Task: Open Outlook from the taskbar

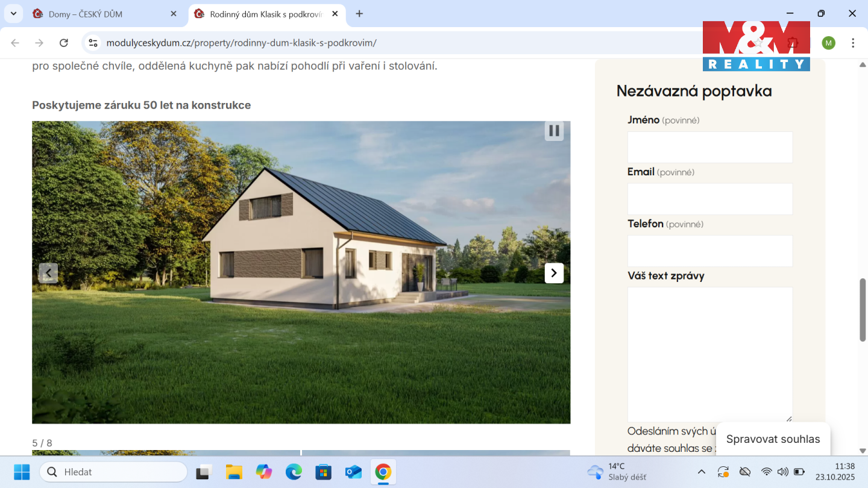Action: (x=353, y=472)
